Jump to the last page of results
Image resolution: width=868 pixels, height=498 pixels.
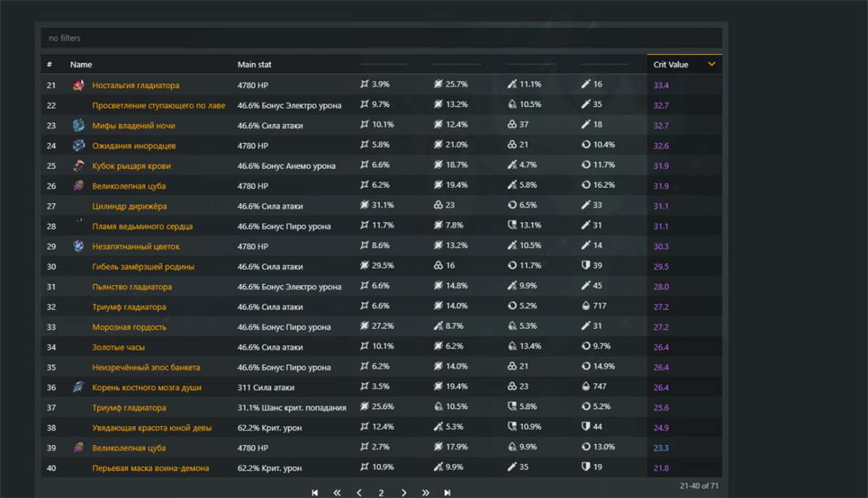448,493
